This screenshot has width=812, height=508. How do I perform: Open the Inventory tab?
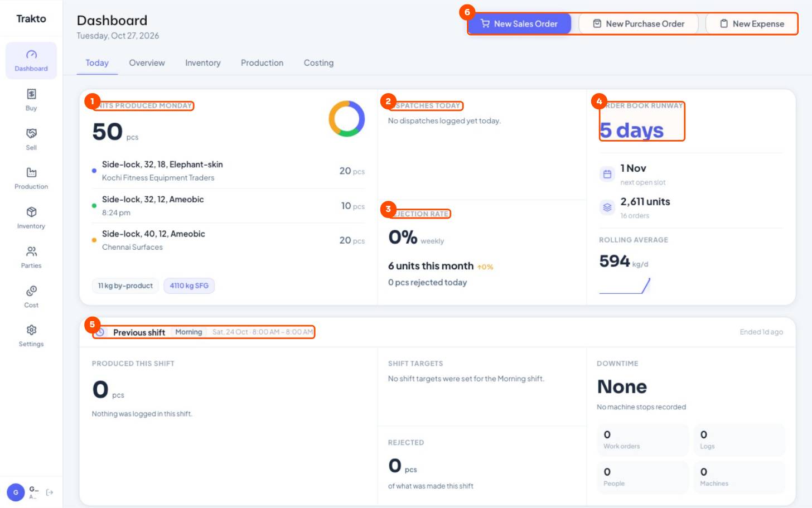[x=203, y=63]
